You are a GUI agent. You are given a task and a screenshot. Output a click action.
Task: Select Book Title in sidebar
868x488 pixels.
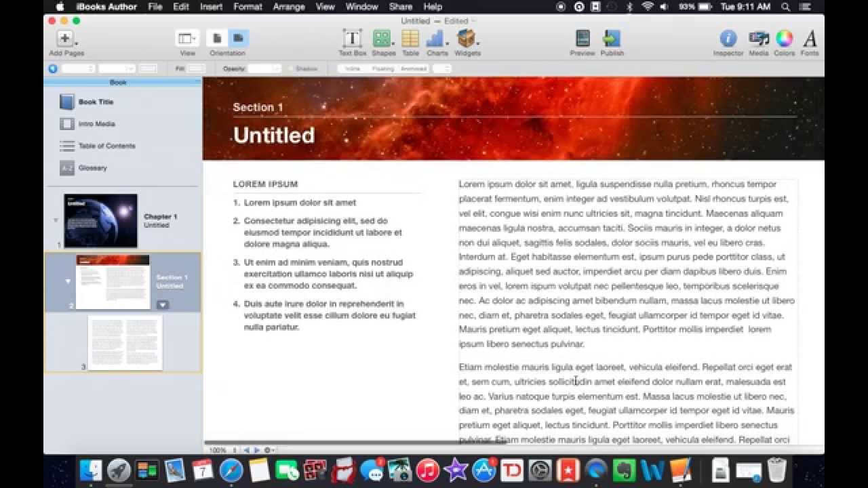(96, 102)
